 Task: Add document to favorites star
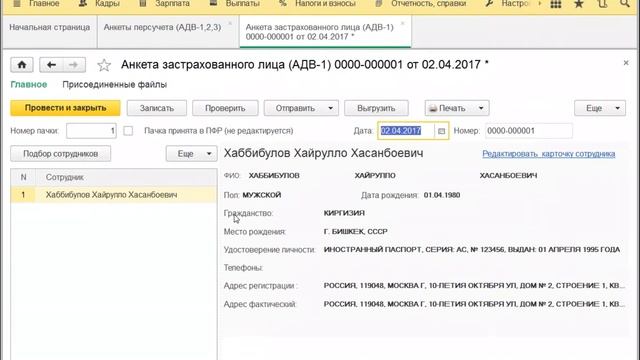click(104, 65)
